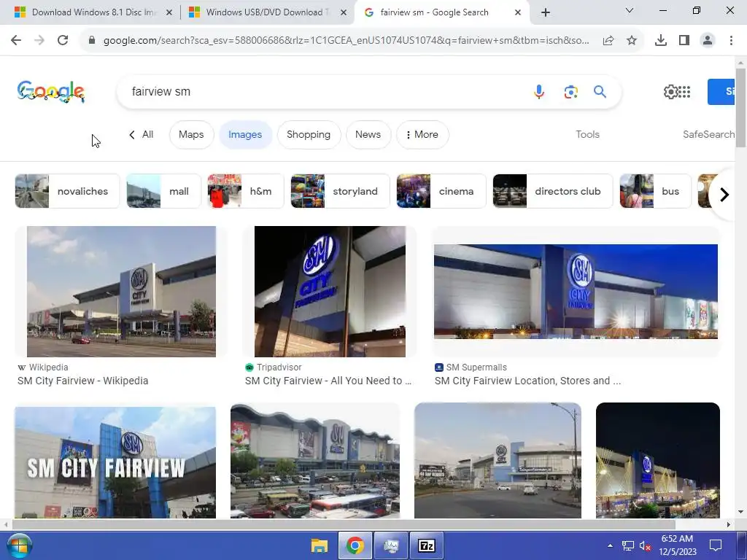Viewport: 747px width, 560px height.
Task: Click the Google holiday logo
Action: pyautogui.click(x=51, y=91)
